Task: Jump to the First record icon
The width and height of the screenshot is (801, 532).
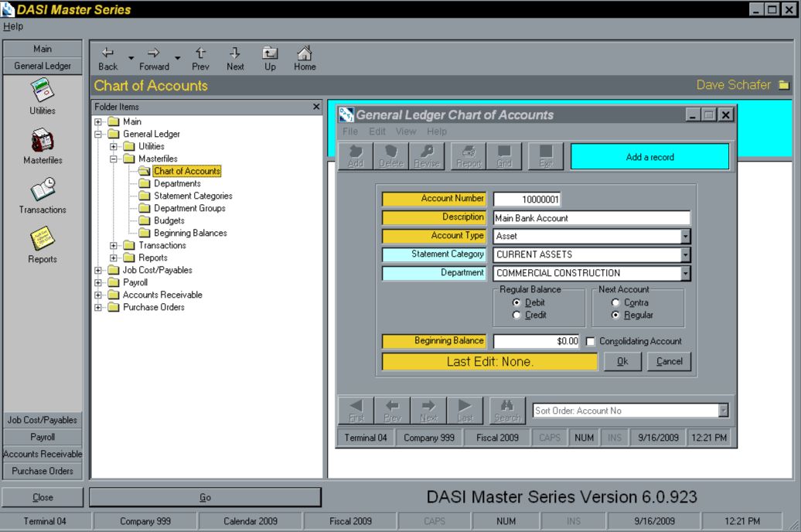Action: [356, 411]
